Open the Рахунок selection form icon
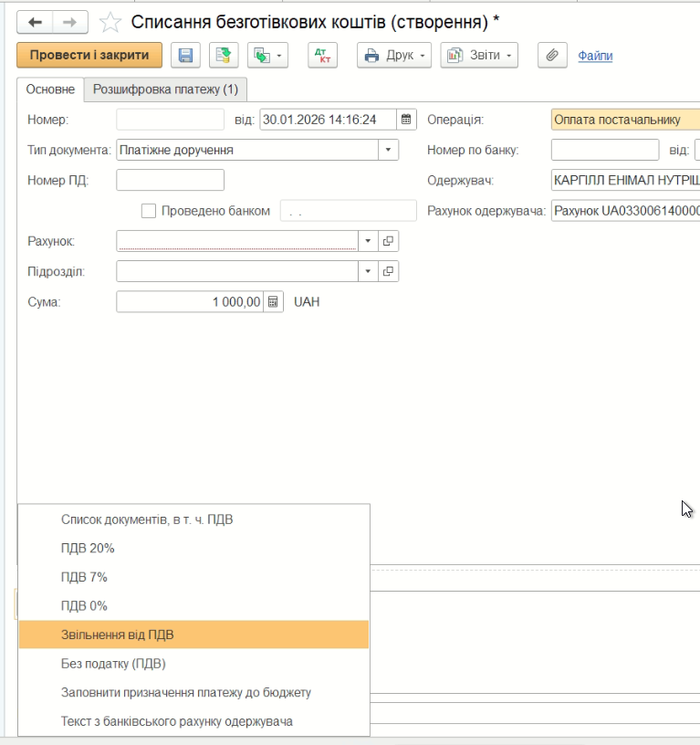Screen dimensions: 700x745 (389, 241)
